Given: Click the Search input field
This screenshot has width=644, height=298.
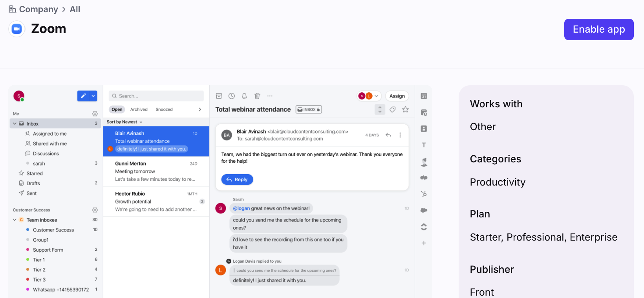Looking at the screenshot, I should [x=156, y=96].
